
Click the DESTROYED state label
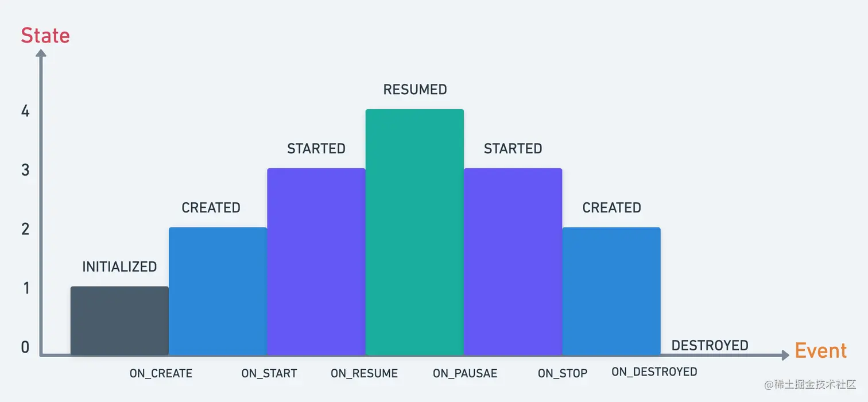coord(710,346)
